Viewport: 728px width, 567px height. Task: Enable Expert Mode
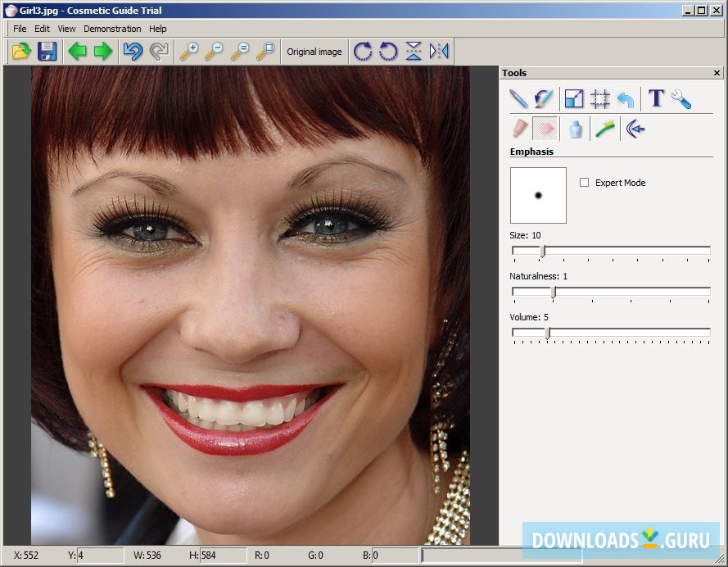585,183
